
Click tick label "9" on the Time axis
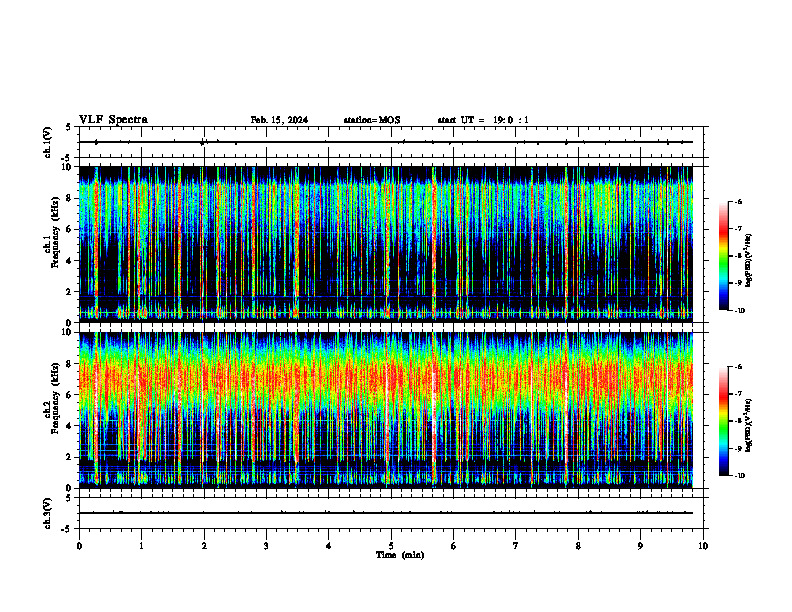pyautogui.click(x=640, y=546)
